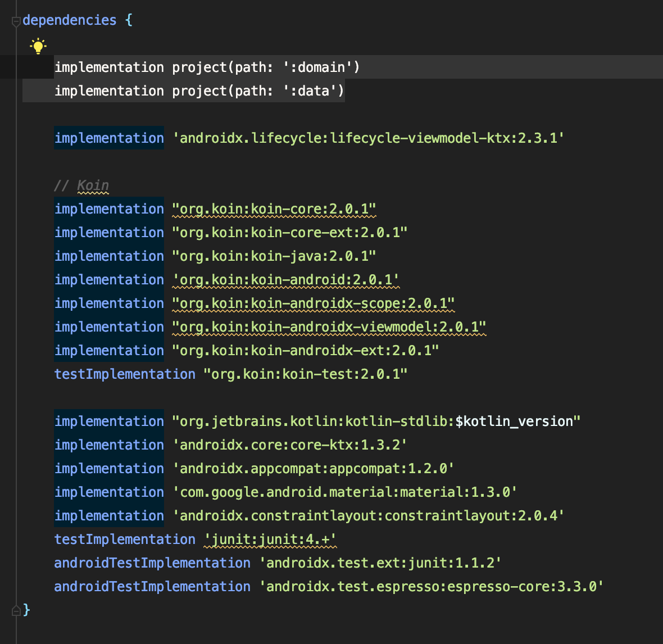The height and width of the screenshot is (644, 663).
Task: Click implementation keyword on the :domain line
Action: pos(109,67)
